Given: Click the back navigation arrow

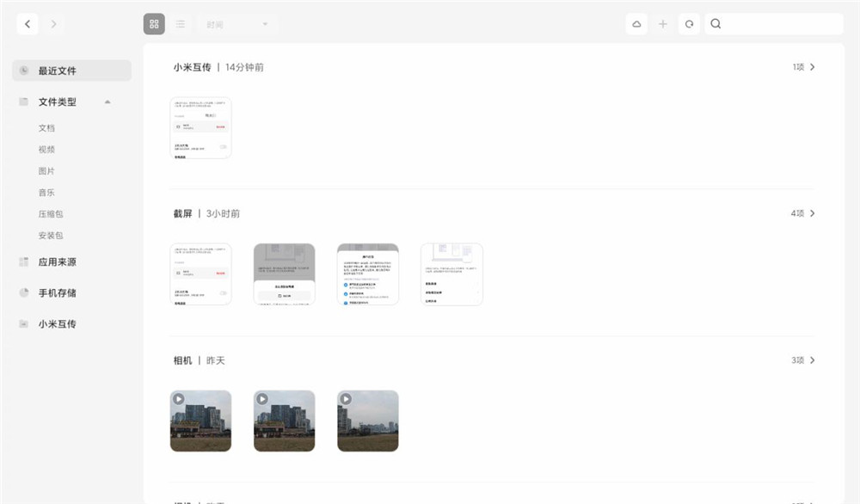Looking at the screenshot, I should click(x=28, y=23).
